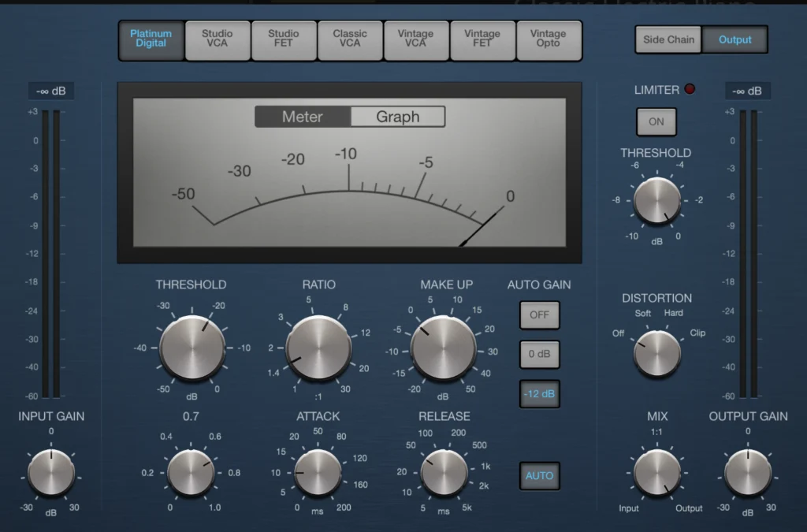Click the Mix 'Output' label
This screenshot has width=807, height=532.
[689, 508]
